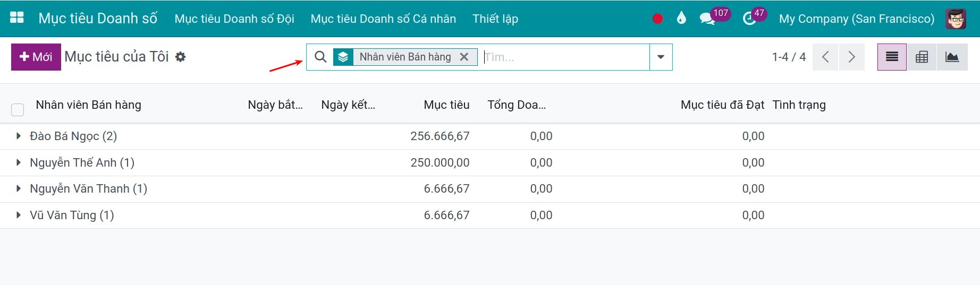Screen dimensions: 980x285
Task: Sort by Tình trạng column header
Action: click(x=799, y=105)
